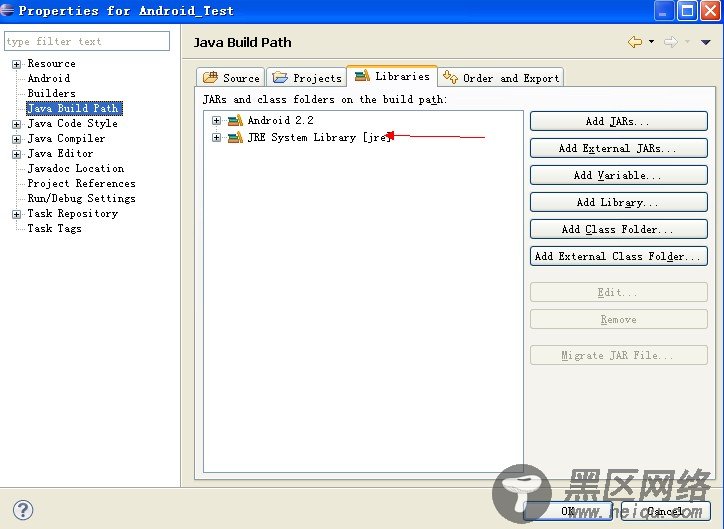
Task: Expand the Resource tree node
Action: [16, 64]
